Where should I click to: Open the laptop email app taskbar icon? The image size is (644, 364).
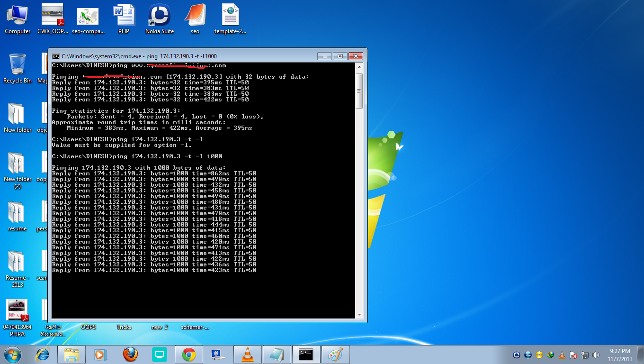[218, 354]
